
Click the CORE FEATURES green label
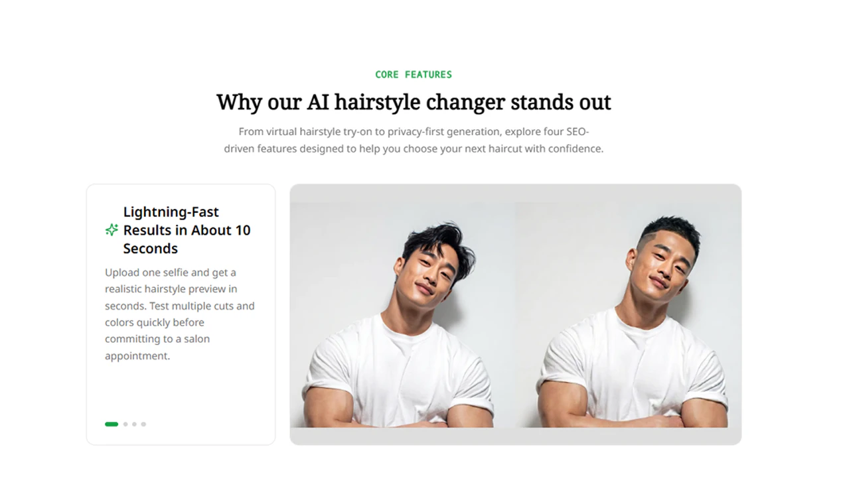[414, 74]
